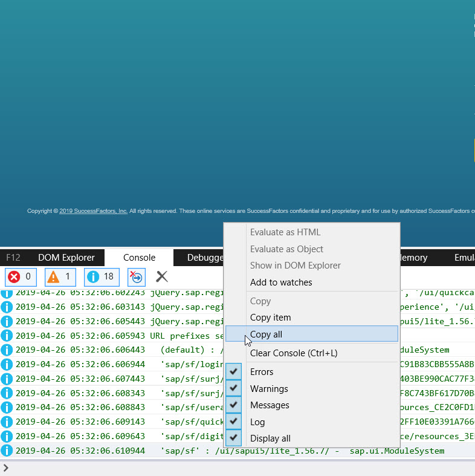This screenshot has width=475, height=476.
Task: Click info icon of 05:32:06.607443 log entry
Action: (7, 379)
